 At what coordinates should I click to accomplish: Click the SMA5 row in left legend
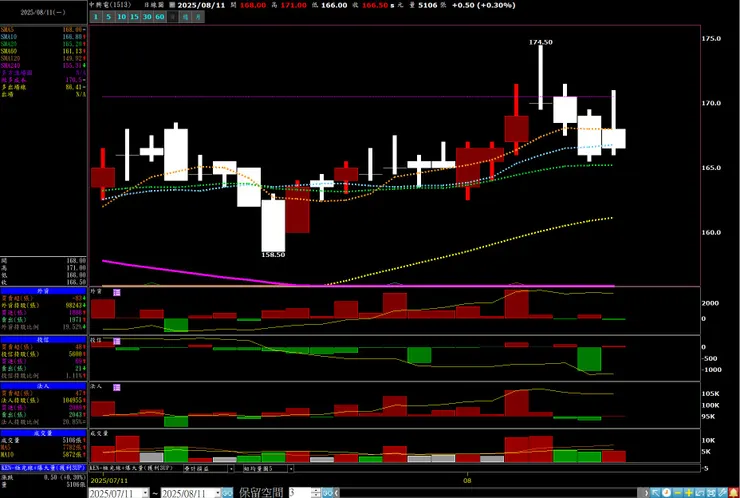[x=43, y=29]
